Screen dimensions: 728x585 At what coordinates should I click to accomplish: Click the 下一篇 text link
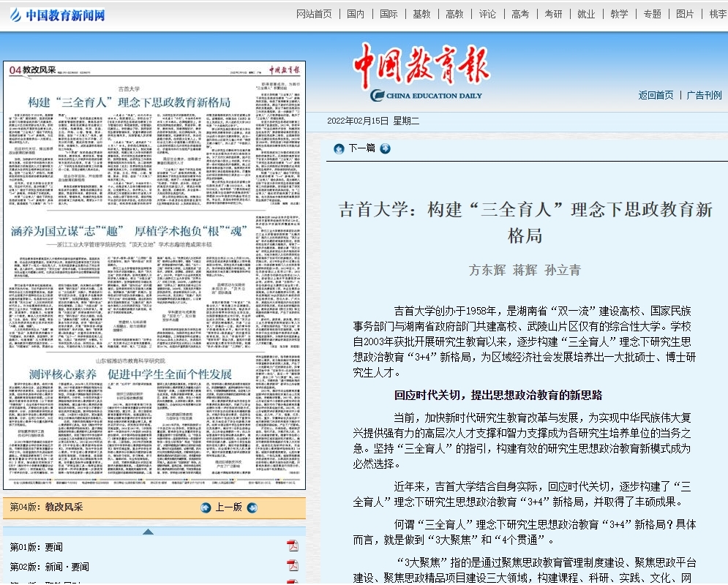coord(361,148)
